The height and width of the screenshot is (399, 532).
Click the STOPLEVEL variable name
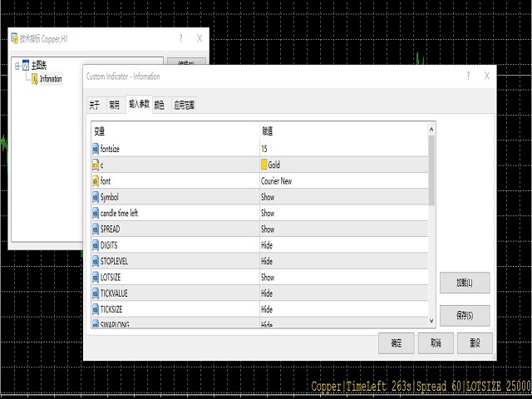point(114,261)
